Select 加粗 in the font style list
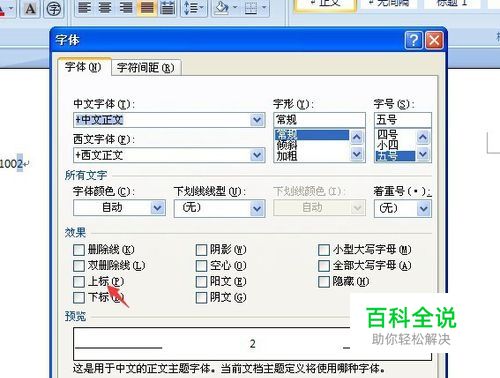500x378 pixels. click(x=287, y=156)
